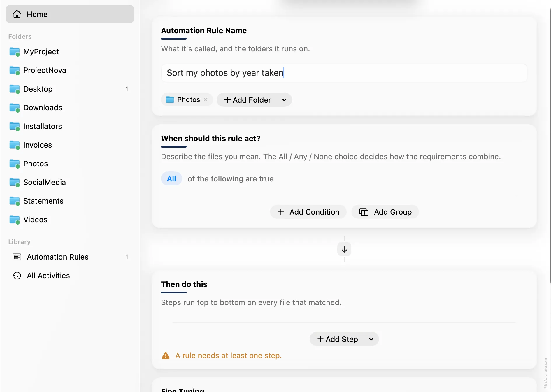Click the rule name input field
Screen dimensions: 551x392
point(344,73)
